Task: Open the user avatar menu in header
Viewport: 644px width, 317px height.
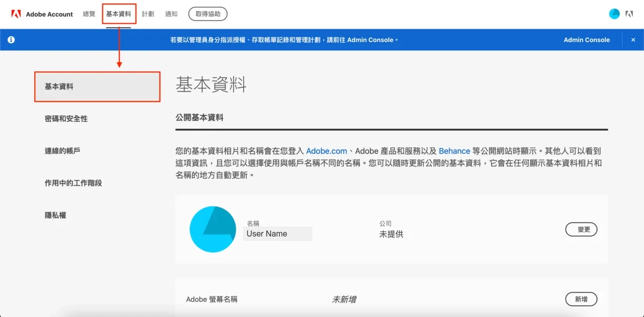Action: click(614, 14)
